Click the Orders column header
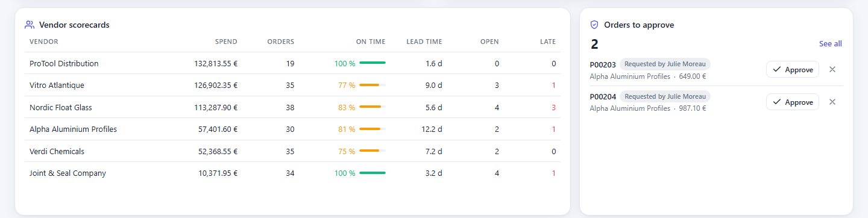This screenshot has width=868, height=218. (281, 42)
